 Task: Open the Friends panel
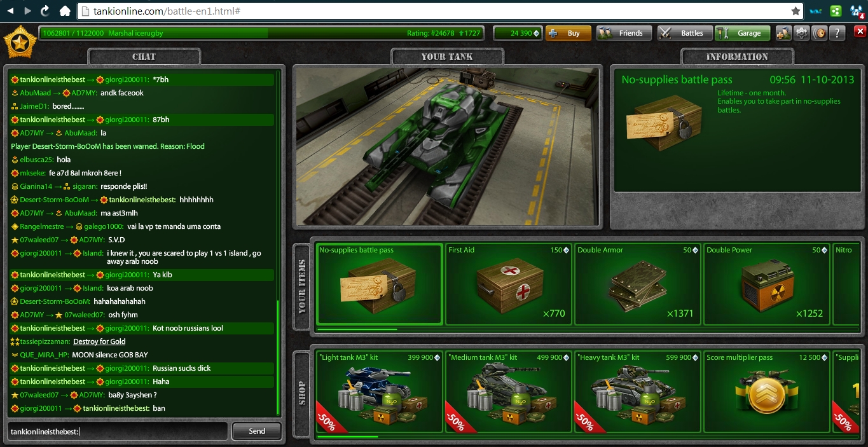pos(623,33)
